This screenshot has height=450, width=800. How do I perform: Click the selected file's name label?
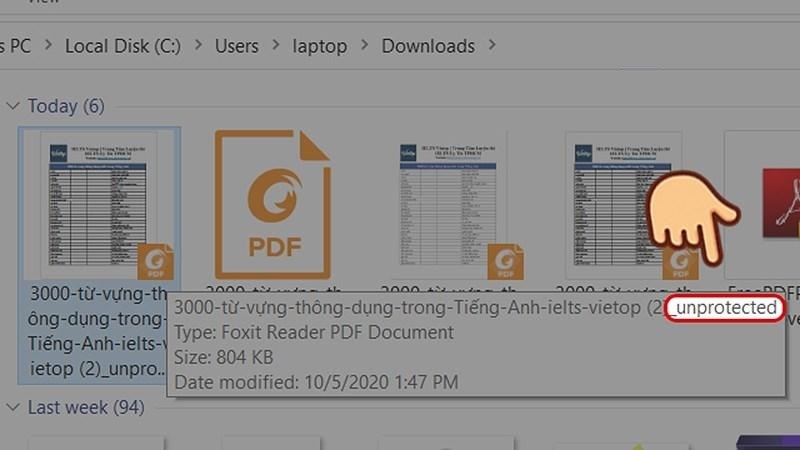tap(97, 331)
